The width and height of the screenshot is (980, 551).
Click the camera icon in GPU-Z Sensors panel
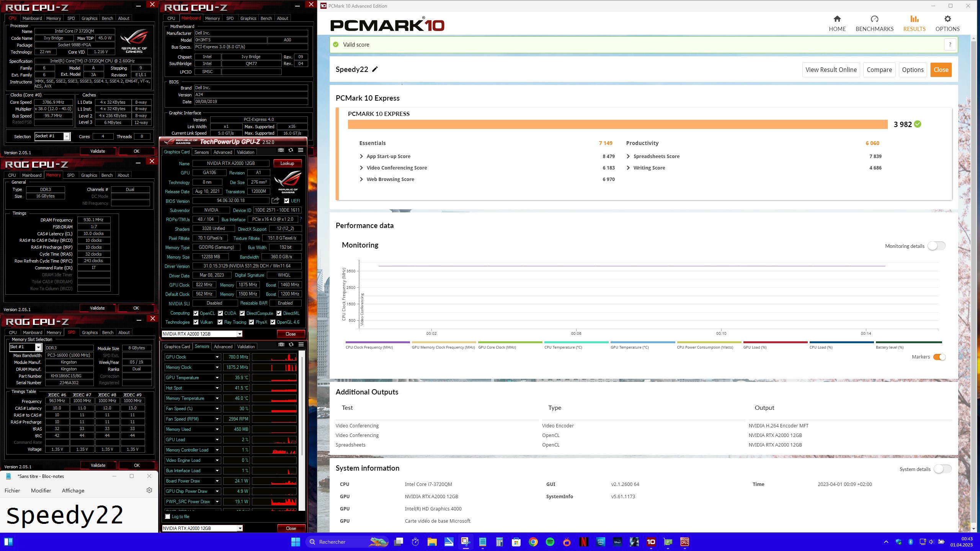(x=281, y=345)
